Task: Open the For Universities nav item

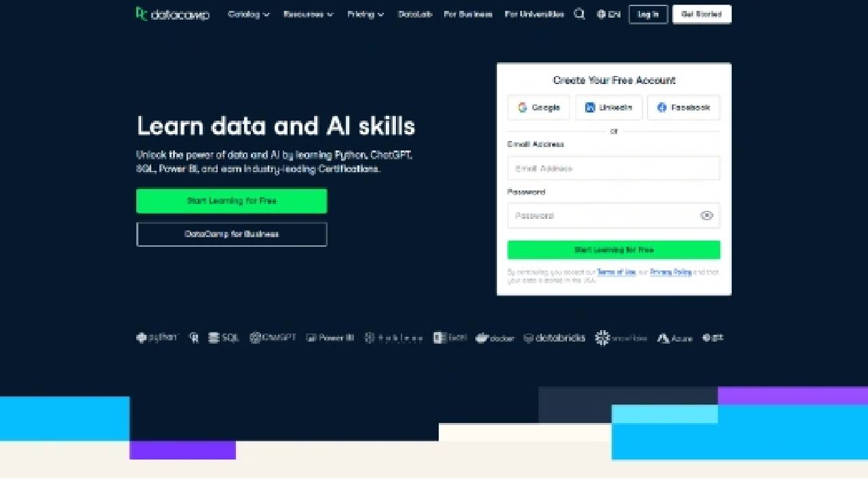Action: [534, 14]
